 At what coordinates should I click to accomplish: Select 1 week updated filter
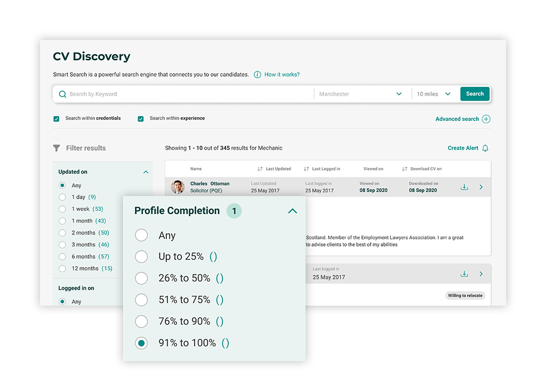pyautogui.click(x=62, y=209)
